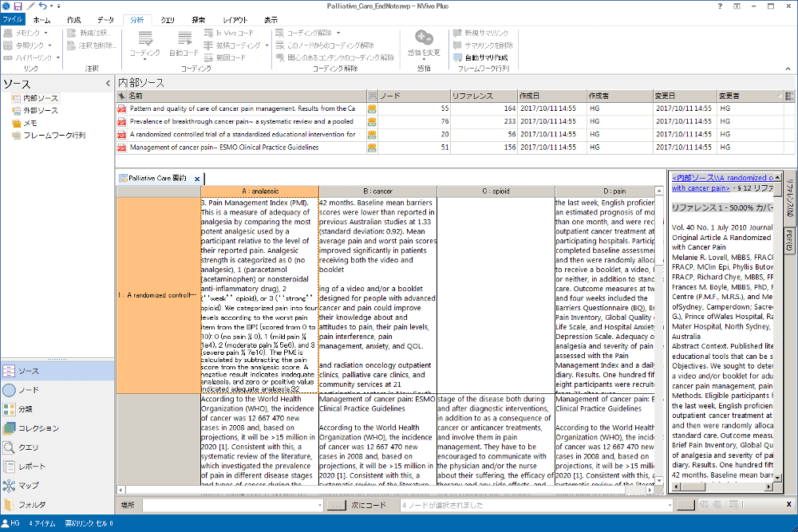Open the フォルダ navigation button
Screen dimensions: 798x532
(x=32, y=503)
